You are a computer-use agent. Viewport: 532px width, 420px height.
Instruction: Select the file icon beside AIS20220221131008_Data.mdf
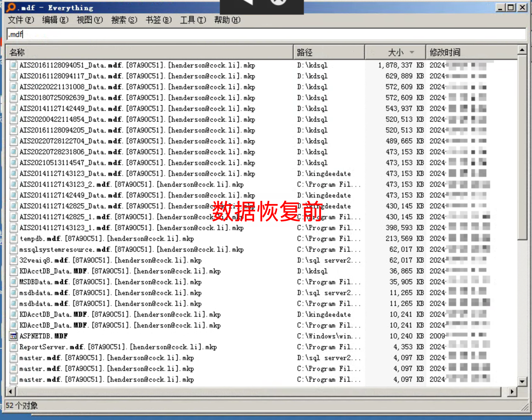pyautogui.click(x=13, y=87)
